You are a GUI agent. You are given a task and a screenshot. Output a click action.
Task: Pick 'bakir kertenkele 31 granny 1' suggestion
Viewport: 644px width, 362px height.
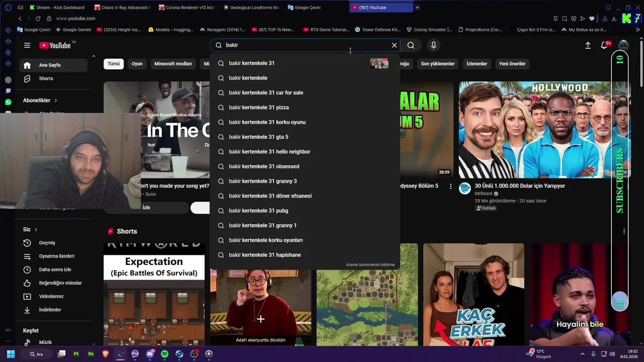pyautogui.click(x=305, y=225)
